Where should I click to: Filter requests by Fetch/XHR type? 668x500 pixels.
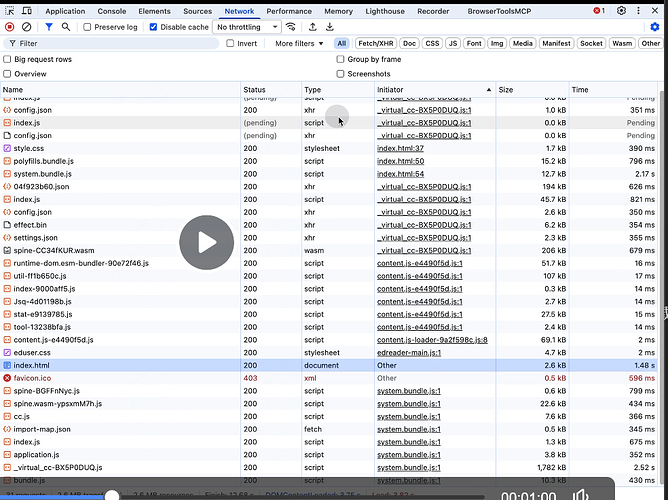375,44
